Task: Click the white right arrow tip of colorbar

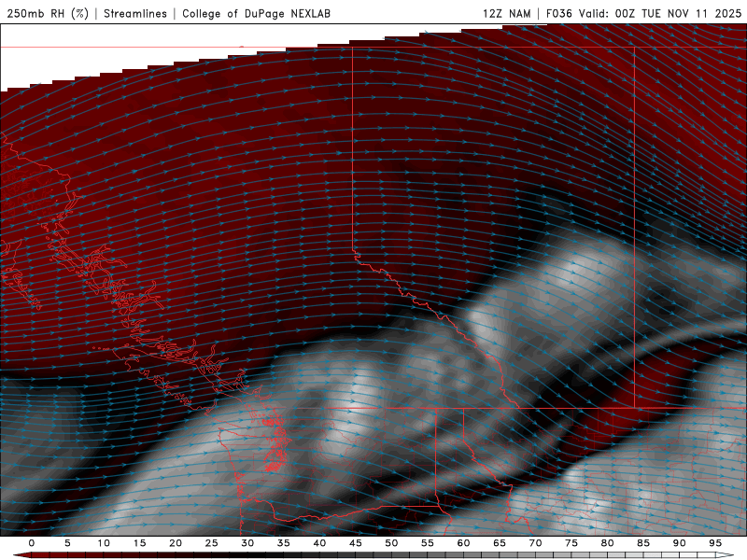Action: coord(725,555)
